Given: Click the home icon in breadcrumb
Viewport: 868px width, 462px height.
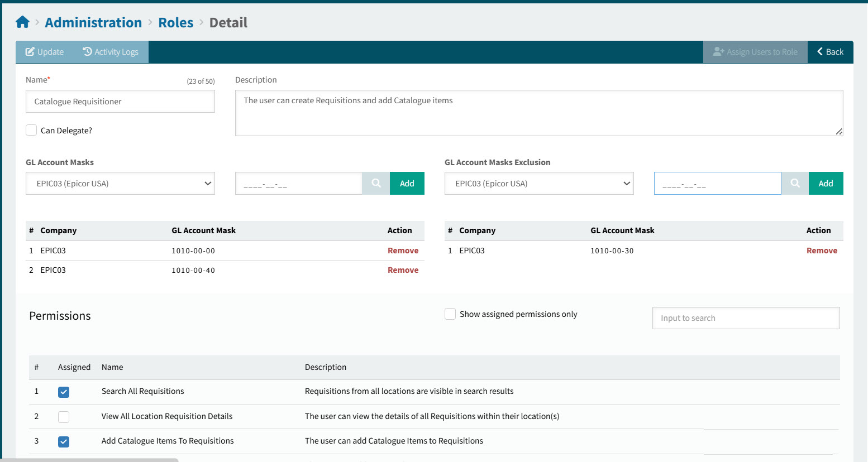Looking at the screenshot, I should 22,22.
